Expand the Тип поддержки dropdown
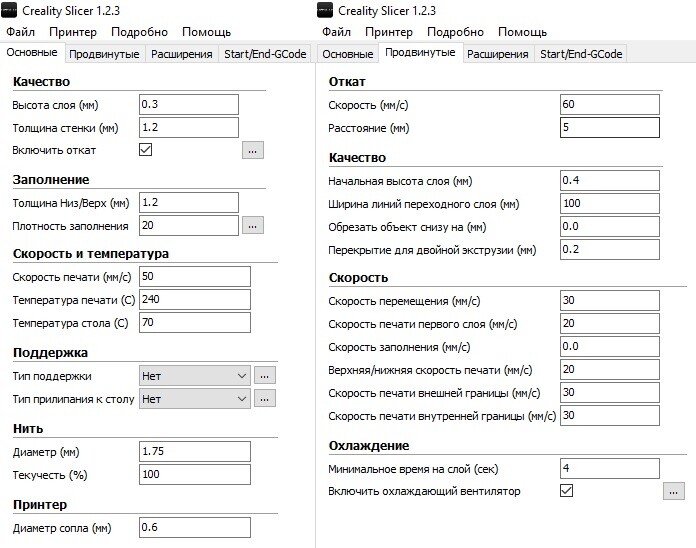Screen dimensions: 696x548 point(195,376)
